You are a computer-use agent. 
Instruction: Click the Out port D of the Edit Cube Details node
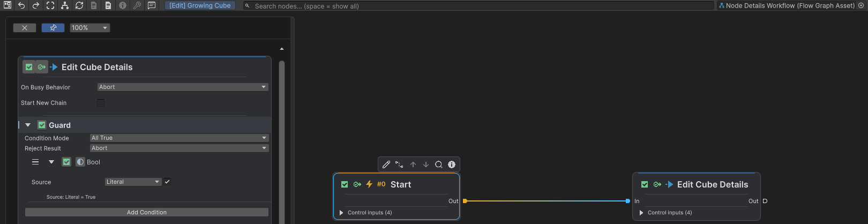tap(765, 201)
